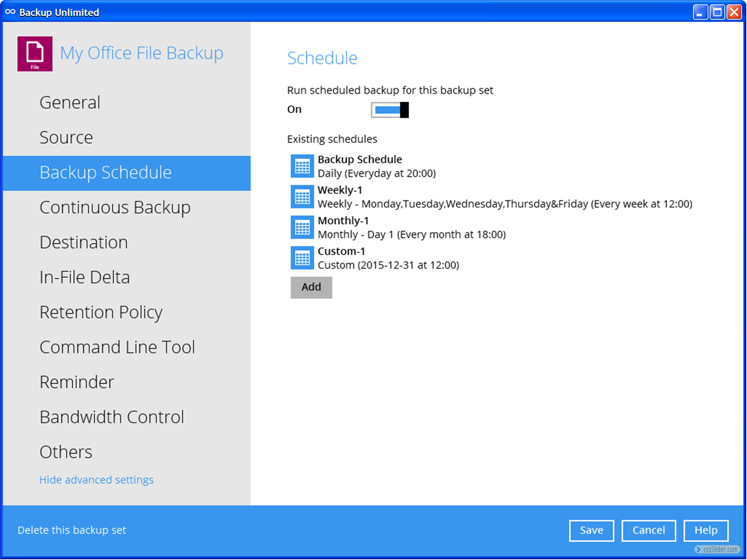Image resolution: width=747 pixels, height=560 pixels.
Task: Cancel the schedule changes
Action: [x=648, y=531]
